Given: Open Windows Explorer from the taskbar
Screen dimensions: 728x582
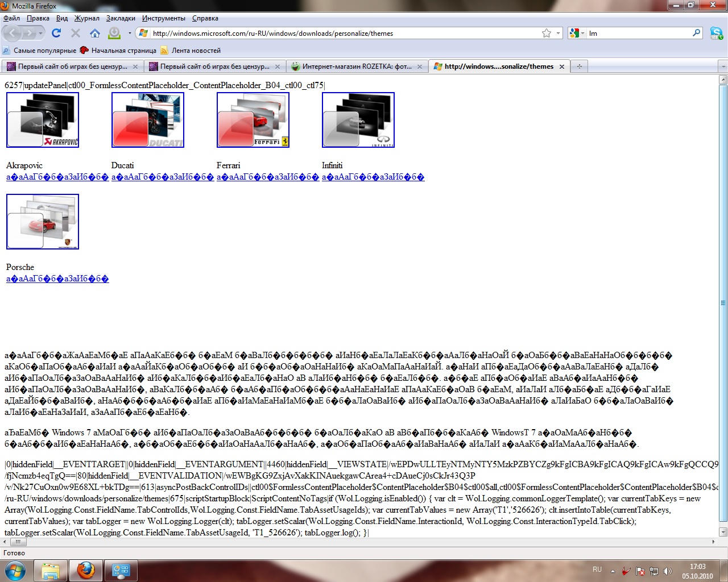Looking at the screenshot, I should 51,570.
